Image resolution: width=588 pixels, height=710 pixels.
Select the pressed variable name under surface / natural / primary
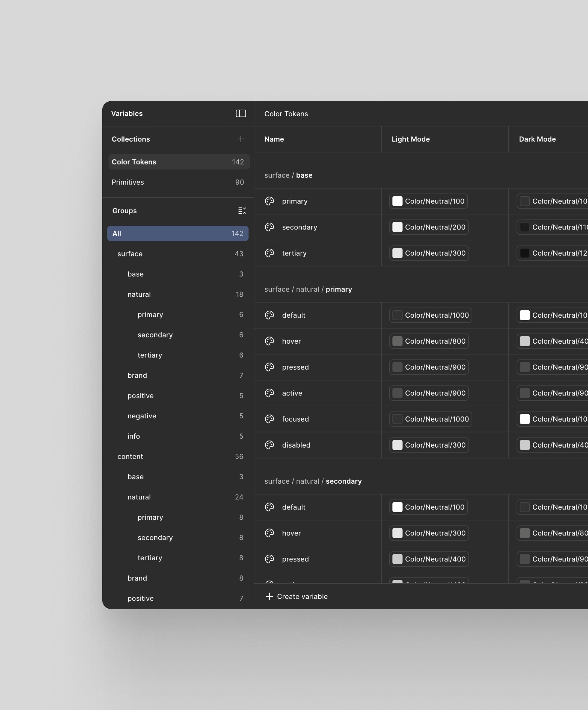coord(295,367)
